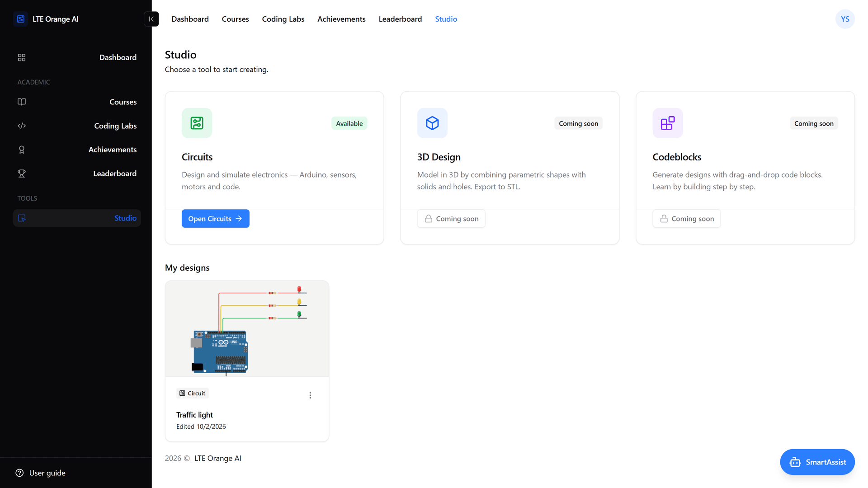Open the SmartAssist chat button
868x488 pixels.
coord(817,462)
